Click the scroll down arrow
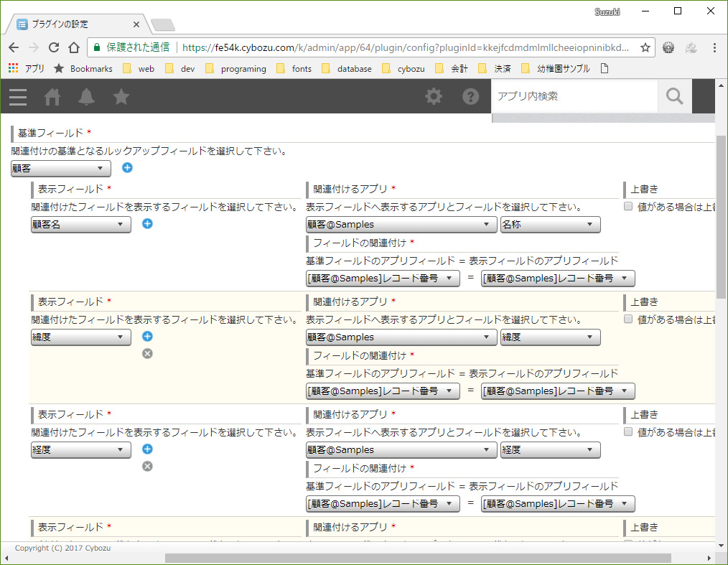This screenshot has width=728, height=565. click(721, 546)
